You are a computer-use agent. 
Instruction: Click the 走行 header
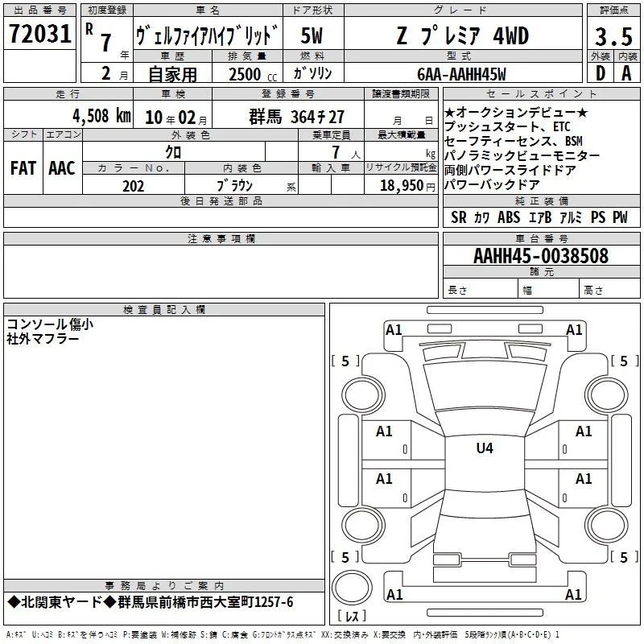(x=68, y=93)
